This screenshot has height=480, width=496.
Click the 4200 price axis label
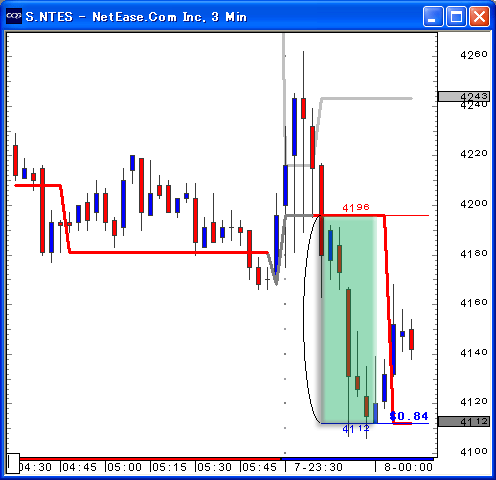(x=474, y=203)
